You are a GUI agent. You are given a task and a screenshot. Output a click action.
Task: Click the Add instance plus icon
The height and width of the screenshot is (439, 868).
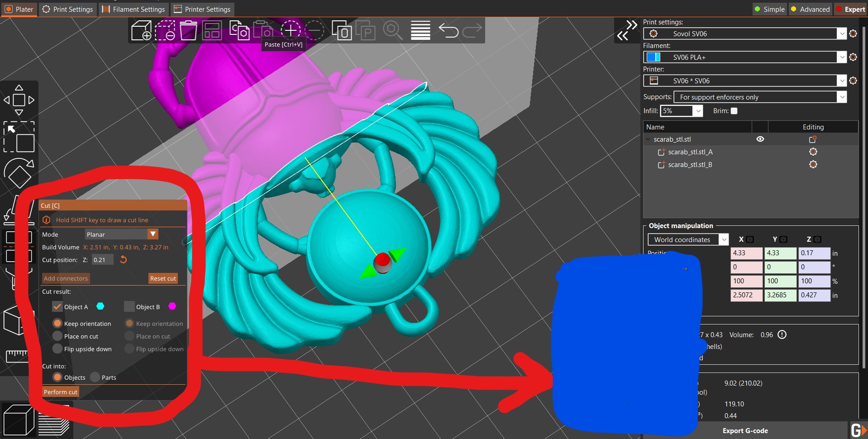coord(290,30)
